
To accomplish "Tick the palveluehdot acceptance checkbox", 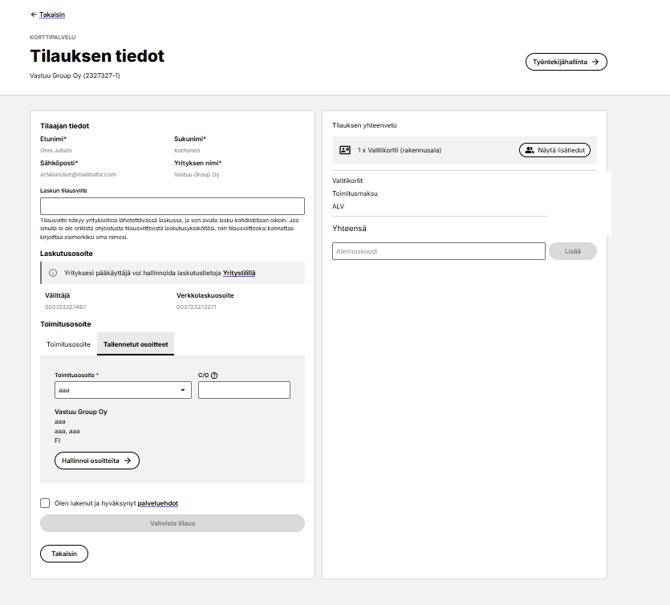I will (45, 504).
